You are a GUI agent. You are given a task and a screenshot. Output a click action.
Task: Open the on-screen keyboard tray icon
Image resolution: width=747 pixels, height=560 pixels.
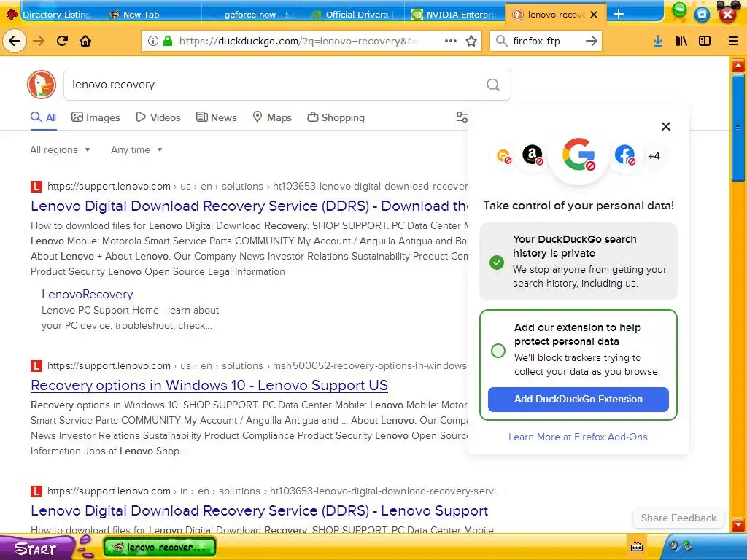637,547
